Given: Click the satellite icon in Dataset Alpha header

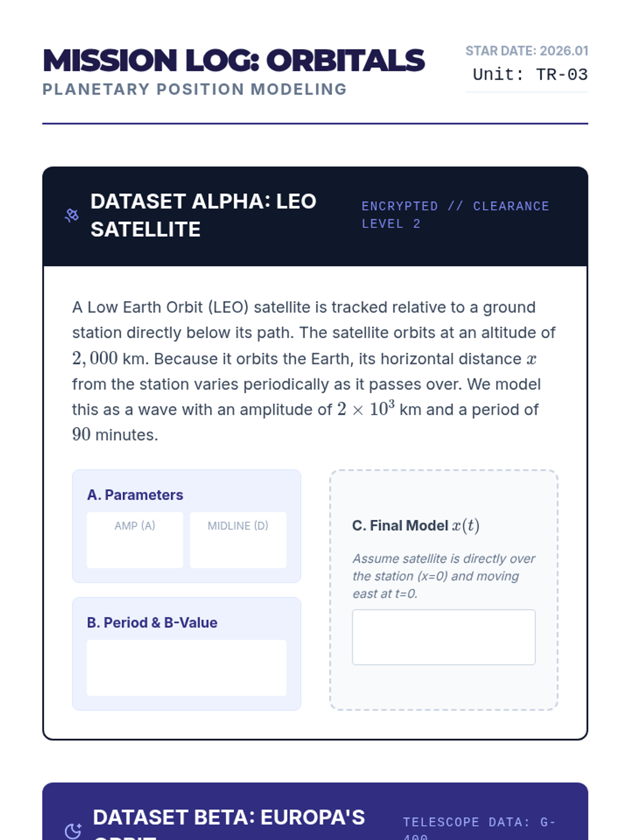Looking at the screenshot, I should [x=72, y=215].
